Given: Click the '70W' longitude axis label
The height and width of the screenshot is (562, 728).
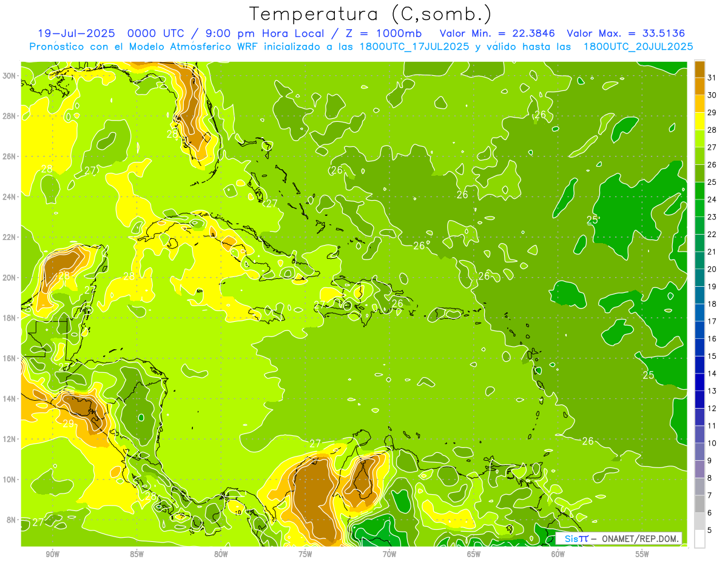Looking at the screenshot, I should coord(389,554).
